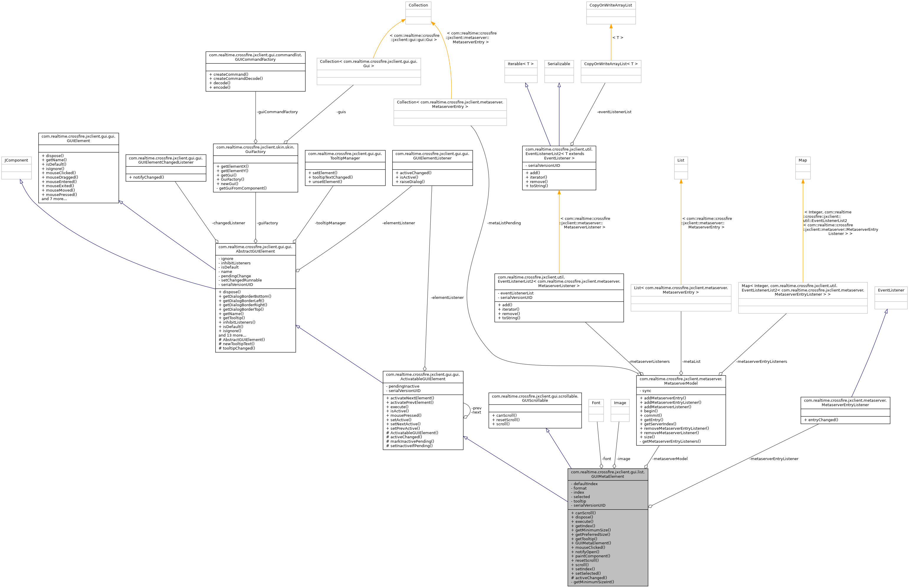The width and height of the screenshot is (909, 588).
Task: Click '+ tooltipTextChanged()' method text
Action: 330,177
